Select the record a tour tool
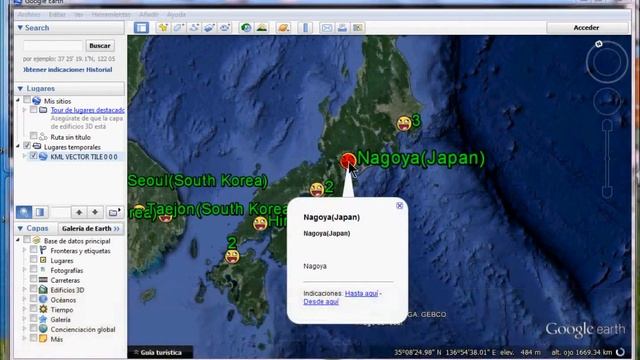 (x=224, y=28)
